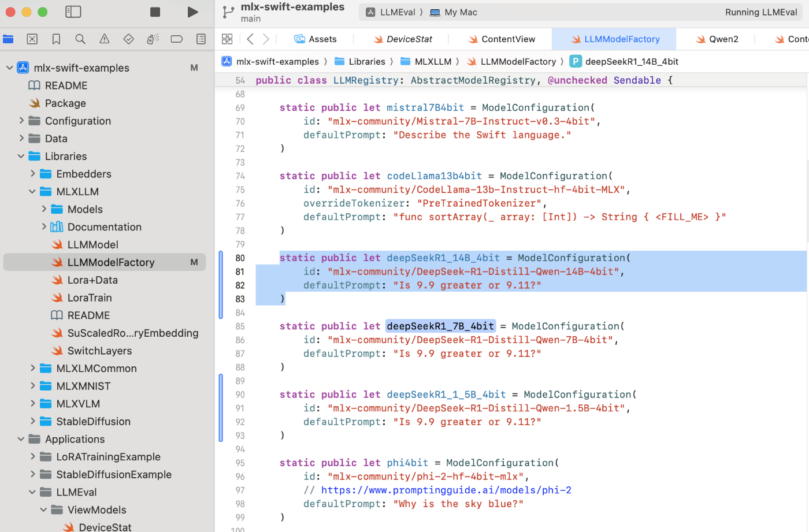Expand the Embedders folder

pyautogui.click(x=32, y=173)
